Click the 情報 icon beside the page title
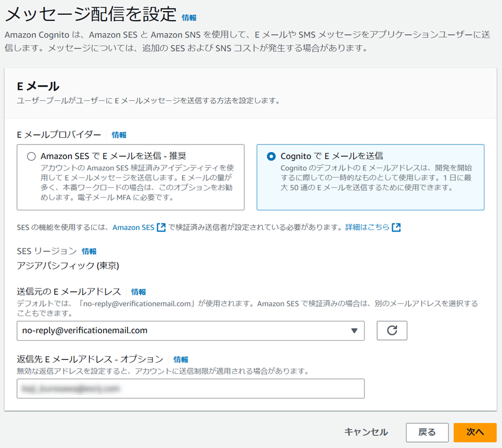 tap(190, 17)
